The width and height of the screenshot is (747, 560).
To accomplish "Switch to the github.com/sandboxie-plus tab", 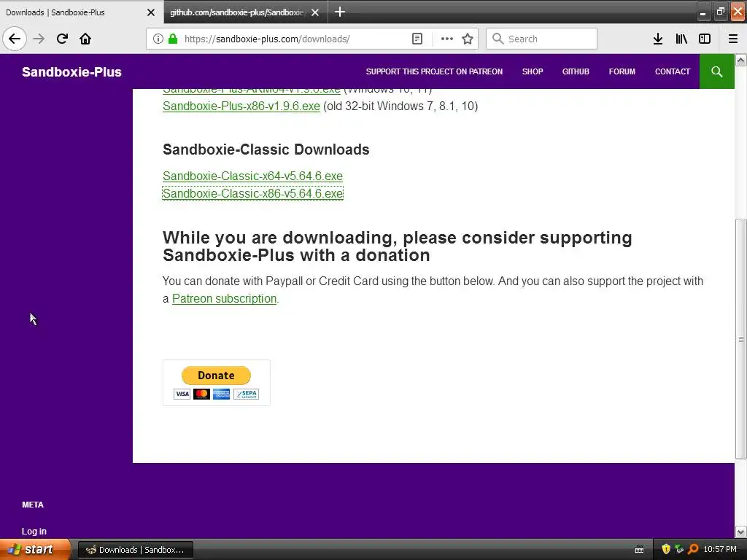I will click(237, 12).
